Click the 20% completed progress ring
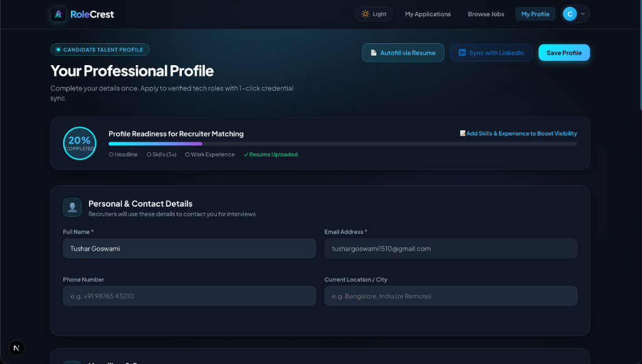The width and height of the screenshot is (642, 364). point(80,143)
